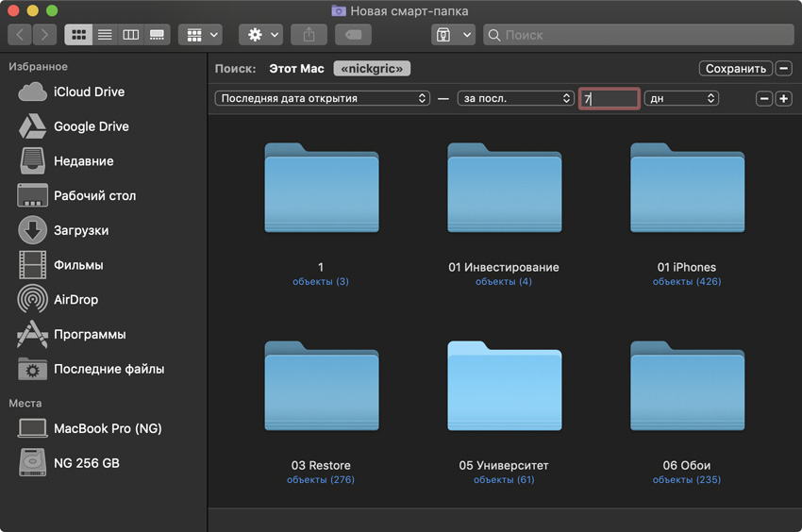The height and width of the screenshot is (532, 802).
Task: Expand the "за посл." period dropdown
Action: tap(515, 98)
